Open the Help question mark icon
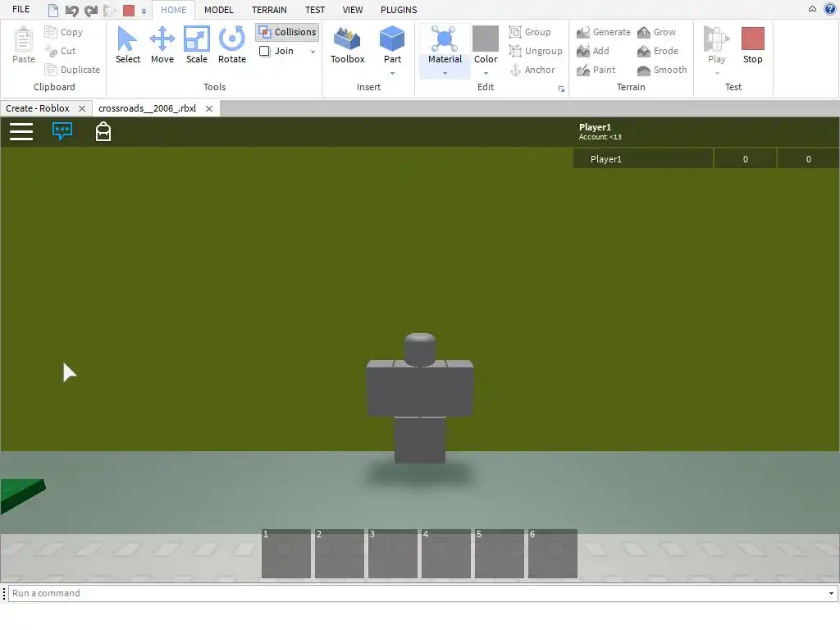The image size is (840, 630). [830, 9]
